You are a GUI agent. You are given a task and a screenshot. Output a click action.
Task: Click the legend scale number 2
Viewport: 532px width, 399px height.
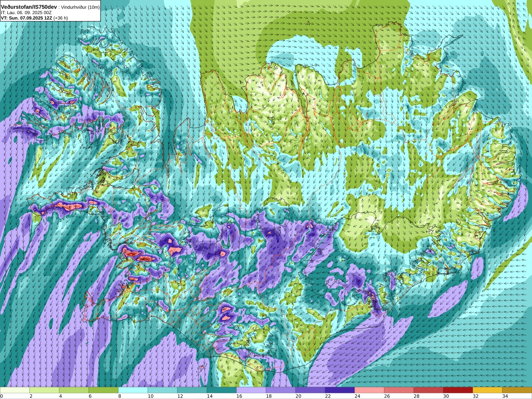31,397
